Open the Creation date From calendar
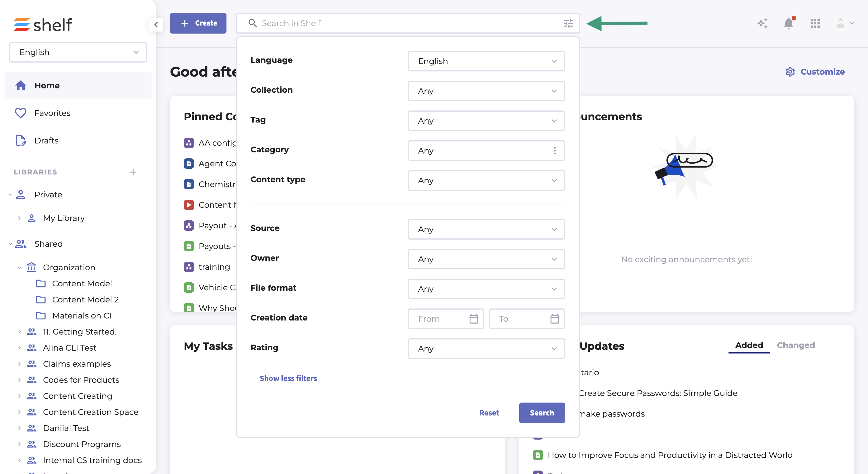 pos(473,319)
